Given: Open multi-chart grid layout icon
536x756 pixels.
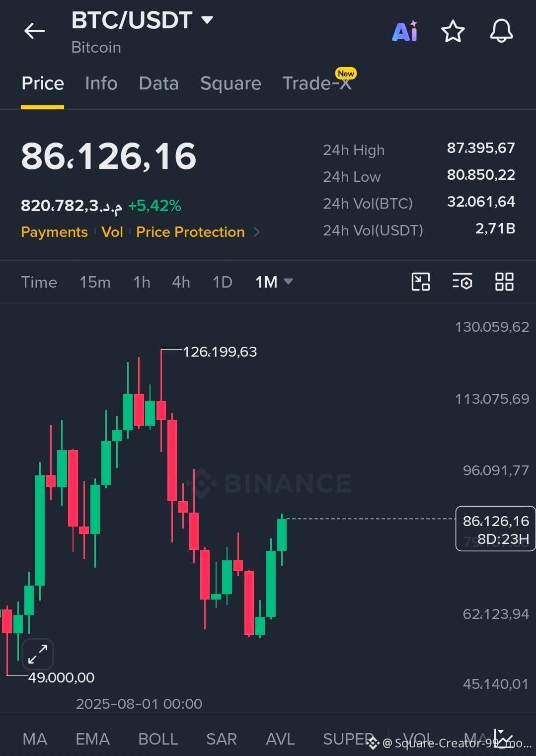Looking at the screenshot, I should point(504,282).
